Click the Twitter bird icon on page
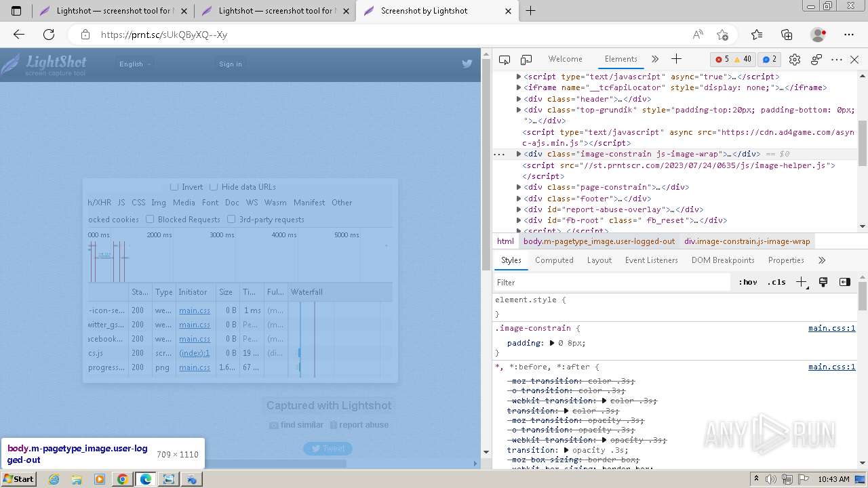The image size is (868, 488). (467, 64)
